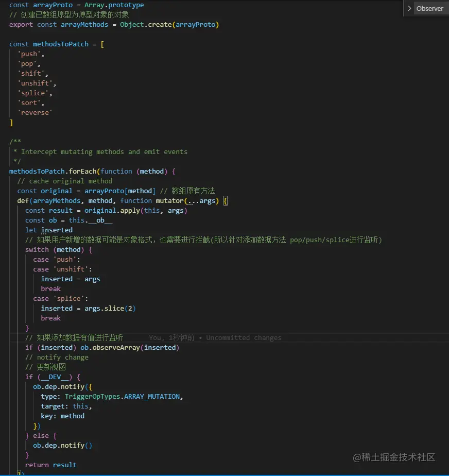This screenshot has height=476, width=449.
Task: Click the '// cache original method' comment
Action: point(64,181)
